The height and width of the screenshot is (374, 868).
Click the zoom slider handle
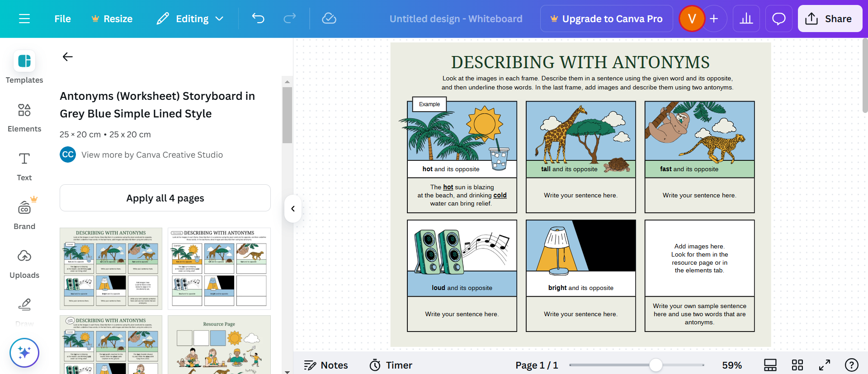[x=656, y=365]
